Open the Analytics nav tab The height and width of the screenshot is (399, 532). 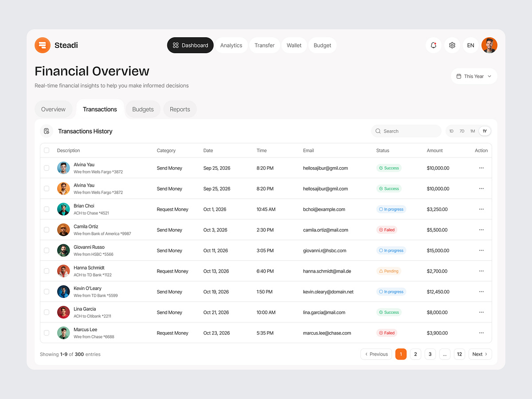coord(231,45)
